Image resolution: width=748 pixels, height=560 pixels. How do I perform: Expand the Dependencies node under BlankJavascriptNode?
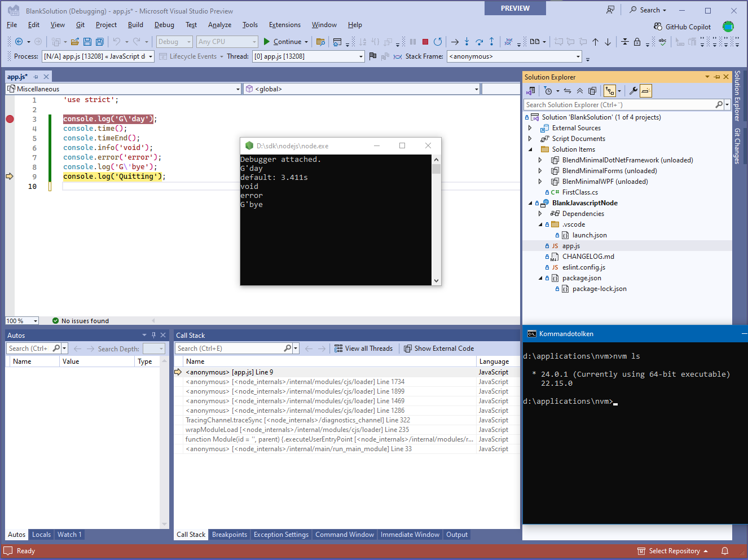point(539,213)
